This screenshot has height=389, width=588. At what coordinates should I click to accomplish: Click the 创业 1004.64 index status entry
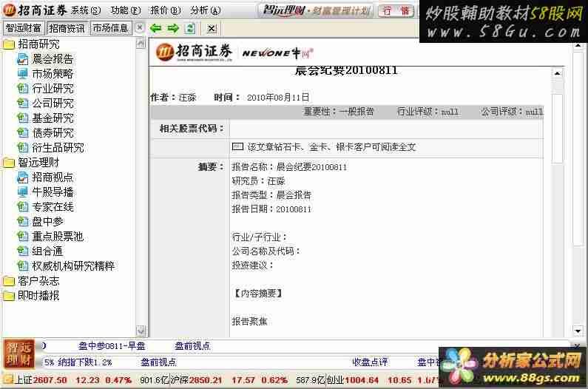(x=382, y=380)
